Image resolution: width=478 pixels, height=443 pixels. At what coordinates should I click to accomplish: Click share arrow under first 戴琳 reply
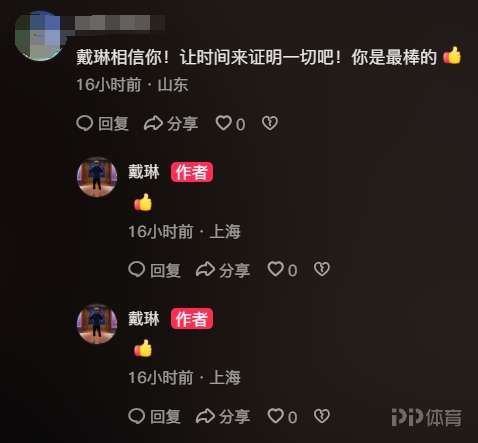click(x=205, y=270)
